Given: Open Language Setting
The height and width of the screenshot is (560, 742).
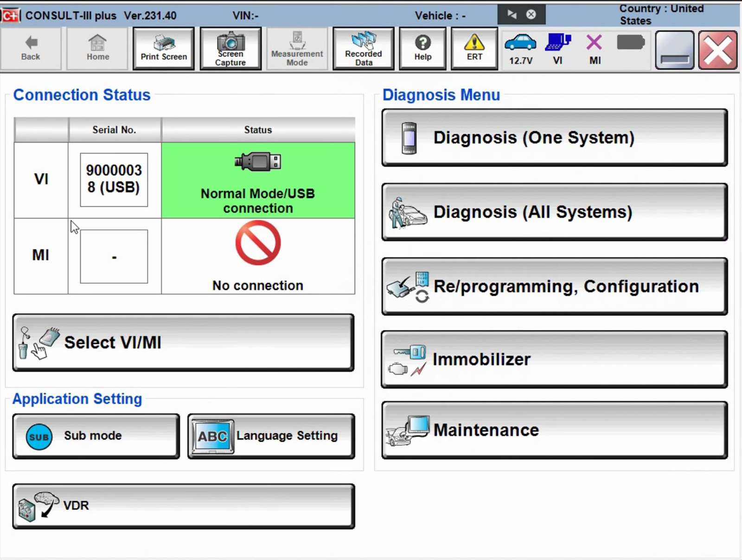Looking at the screenshot, I should pos(271,436).
